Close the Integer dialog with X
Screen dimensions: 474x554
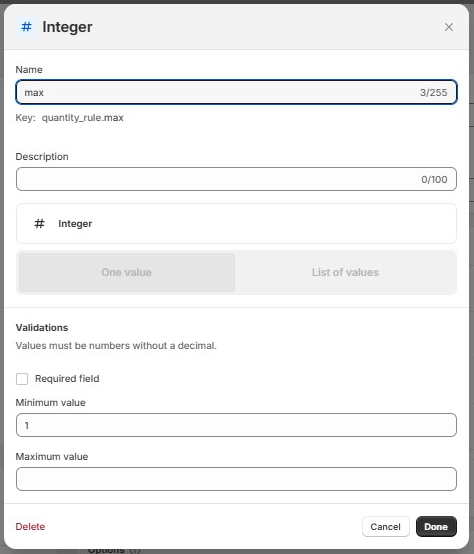(449, 27)
